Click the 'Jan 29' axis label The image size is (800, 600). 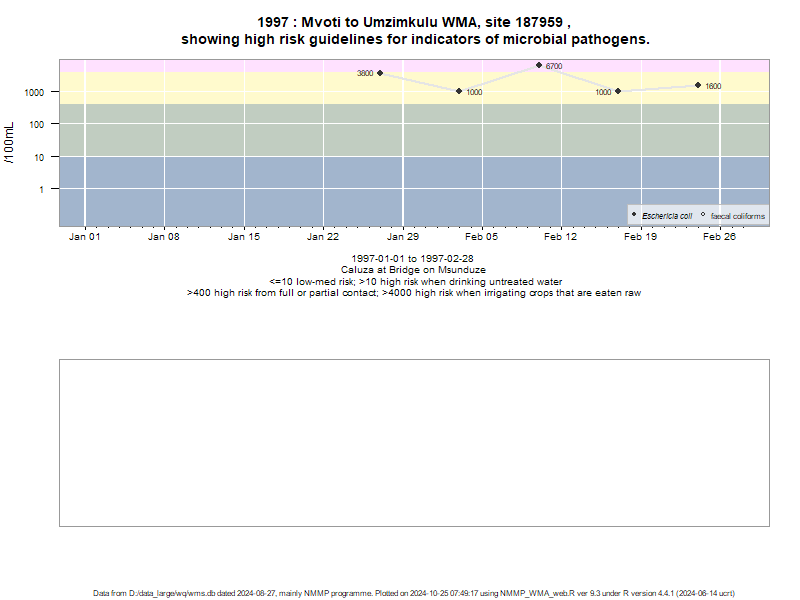403,237
